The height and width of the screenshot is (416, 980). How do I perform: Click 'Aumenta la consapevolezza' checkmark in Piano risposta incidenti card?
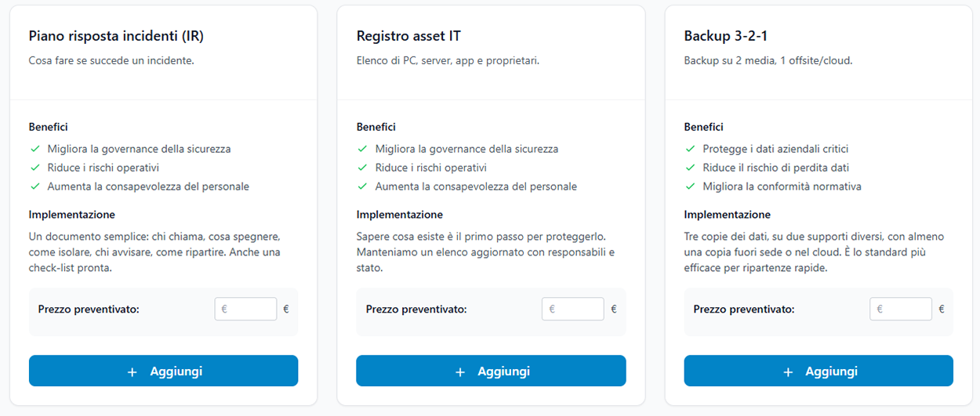tap(34, 186)
